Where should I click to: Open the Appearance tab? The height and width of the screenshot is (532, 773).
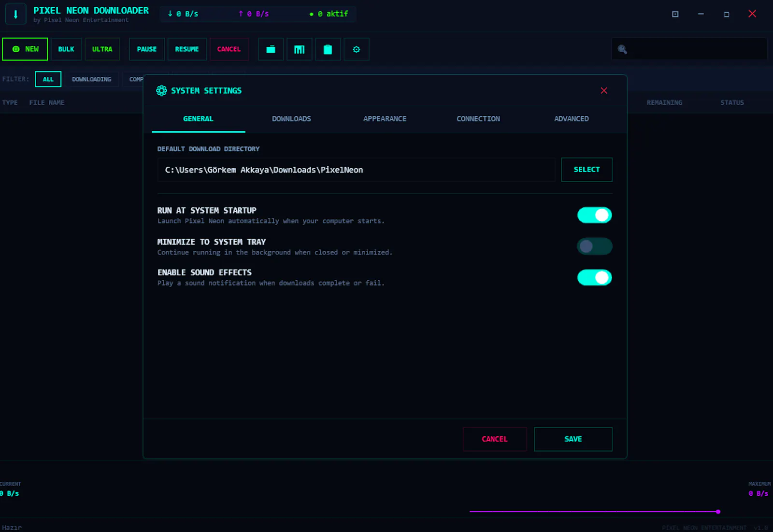click(385, 119)
